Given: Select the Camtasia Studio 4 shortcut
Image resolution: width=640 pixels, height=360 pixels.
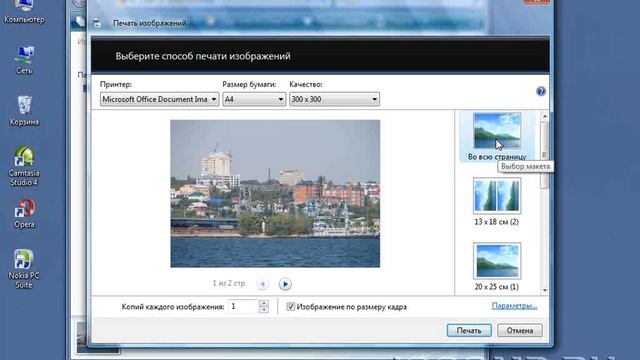Looking at the screenshot, I should (24, 167).
